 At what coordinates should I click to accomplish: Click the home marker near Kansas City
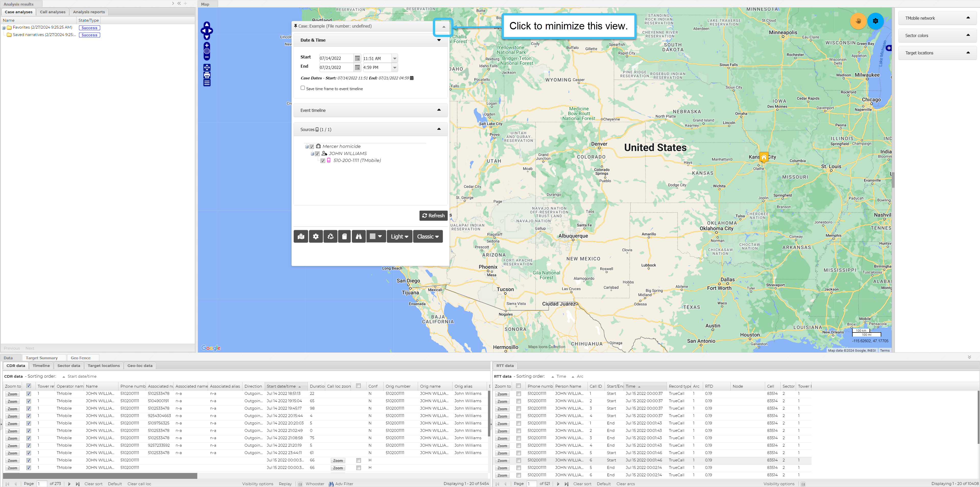pyautogui.click(x=764, y=157)
